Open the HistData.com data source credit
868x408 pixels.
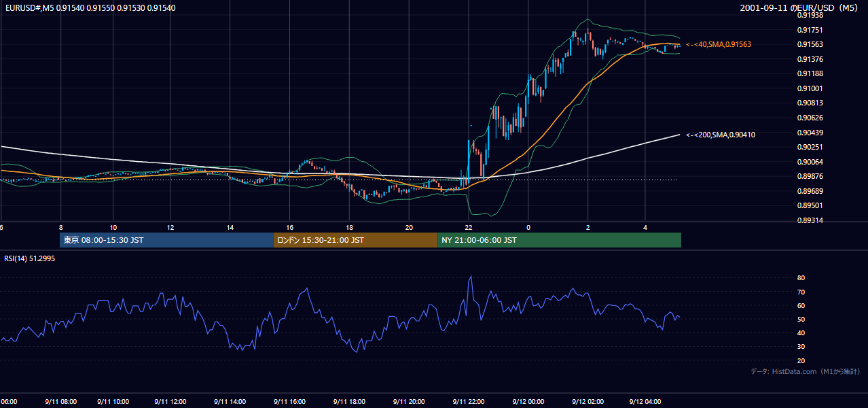(806, 371)
